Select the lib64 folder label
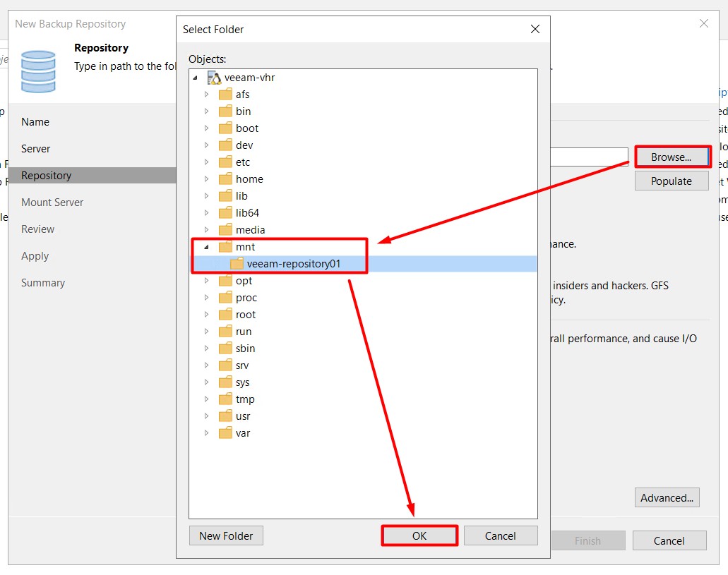The image size is (728, 575). 247,213
